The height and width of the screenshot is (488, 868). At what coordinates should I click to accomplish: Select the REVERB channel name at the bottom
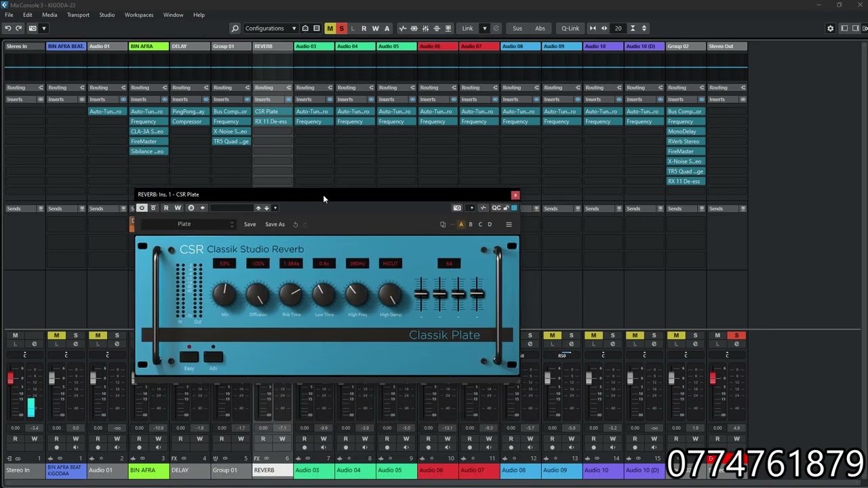point(273,470)
